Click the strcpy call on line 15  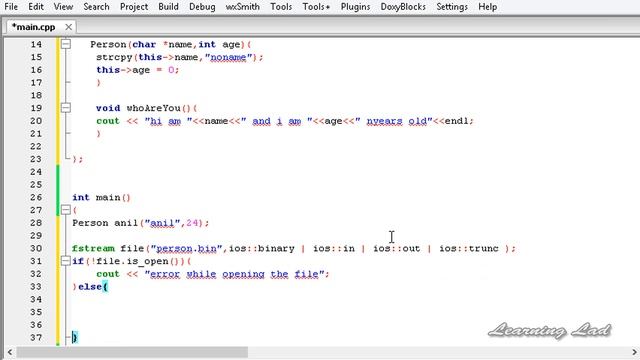click(114, 57)
